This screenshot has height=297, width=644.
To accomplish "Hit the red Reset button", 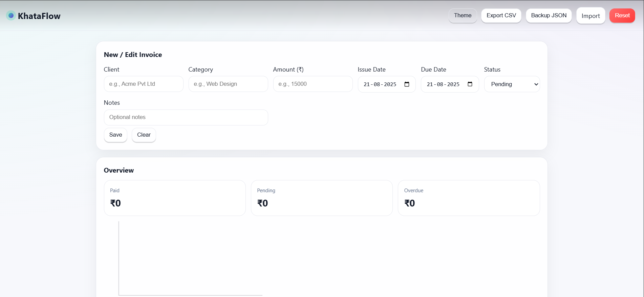I will click(x=622, y=16).
